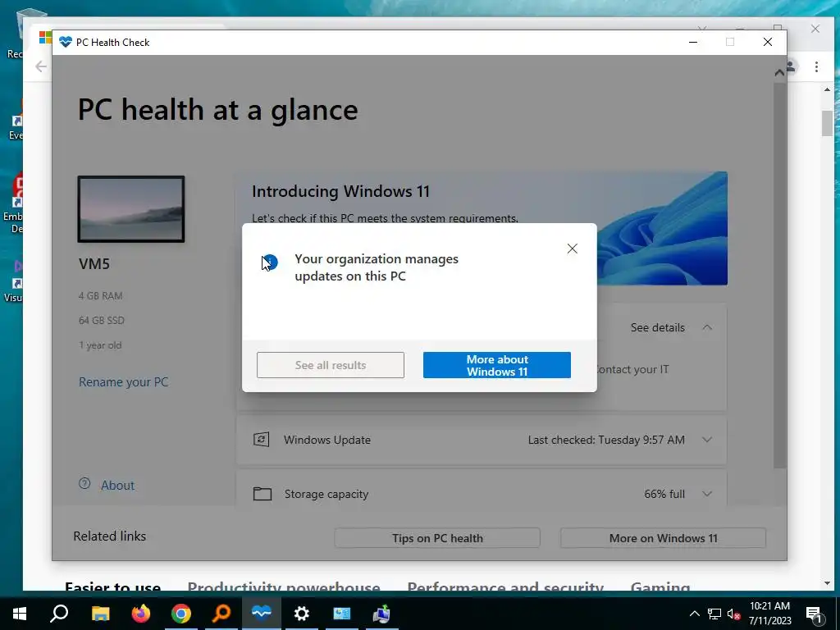Click the See all results button
The height and width of the screenshot is (630, 840).
pos(331,365)
